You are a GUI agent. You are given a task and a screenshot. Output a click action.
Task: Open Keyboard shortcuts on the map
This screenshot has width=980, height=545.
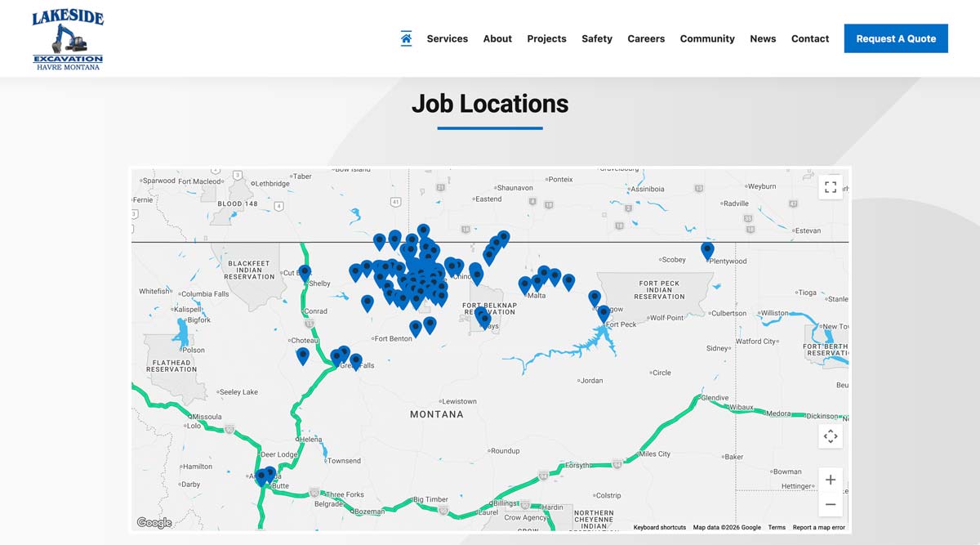pyautogui.click(x=660, y=528)
